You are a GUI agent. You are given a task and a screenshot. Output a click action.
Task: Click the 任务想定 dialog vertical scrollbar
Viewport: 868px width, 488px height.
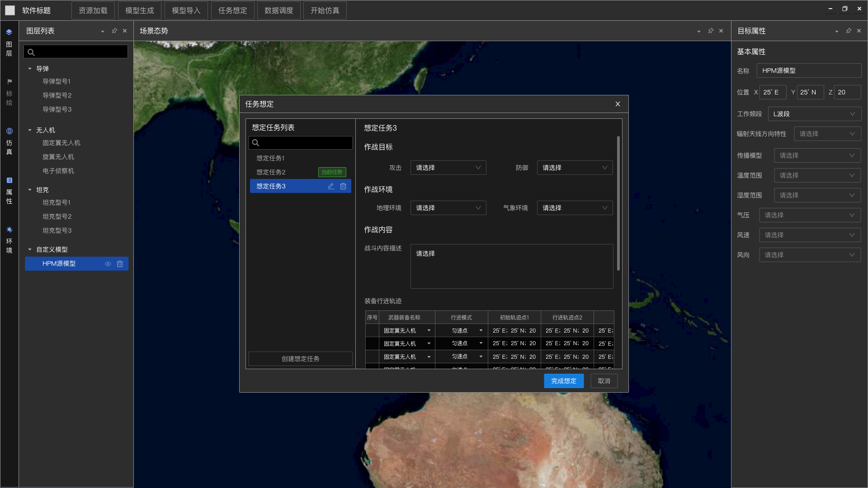coord(618,203)
